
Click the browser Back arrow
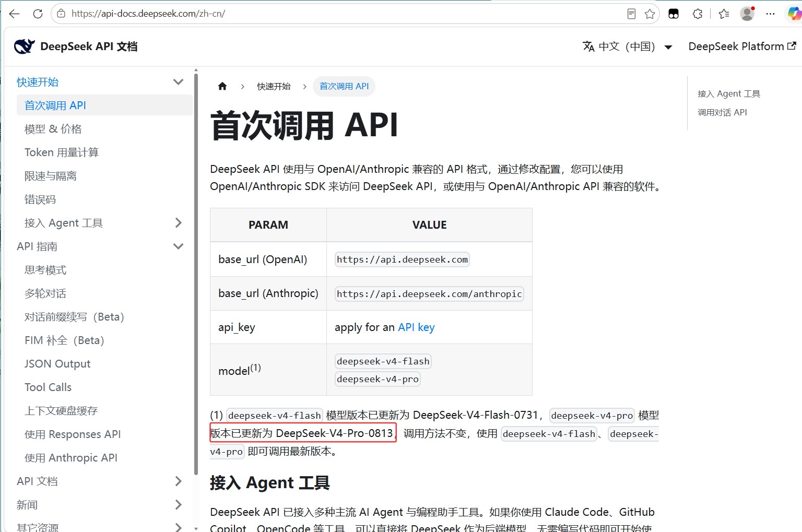[x=14, y=14]
